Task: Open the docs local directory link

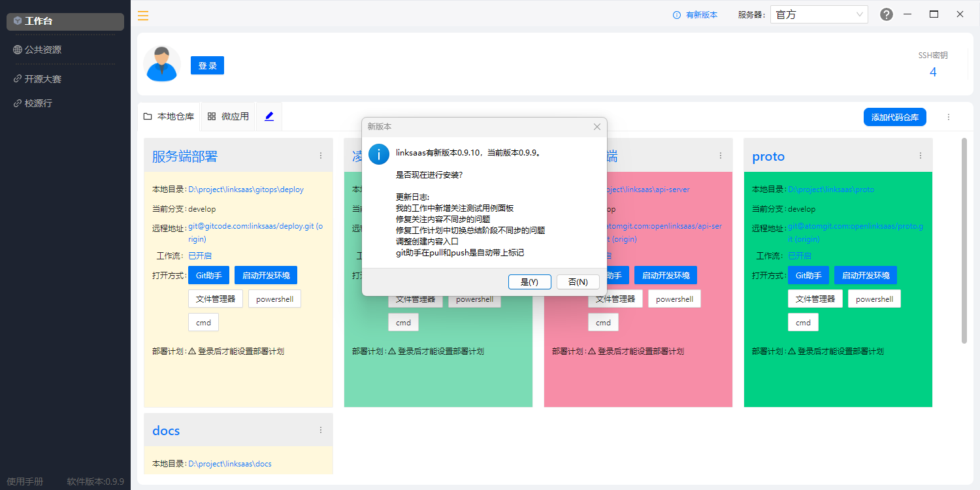Action: click(x=230, y=464)
